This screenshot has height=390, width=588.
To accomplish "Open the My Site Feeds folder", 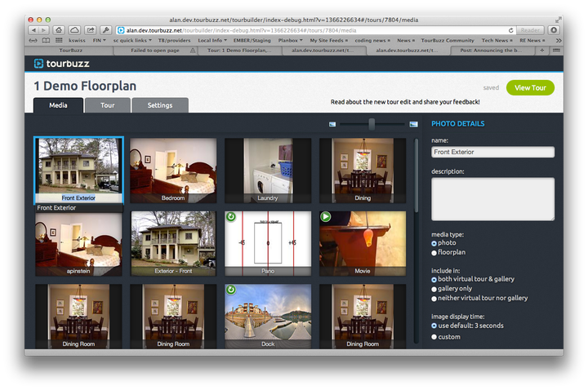I will (x=329, y=40).
